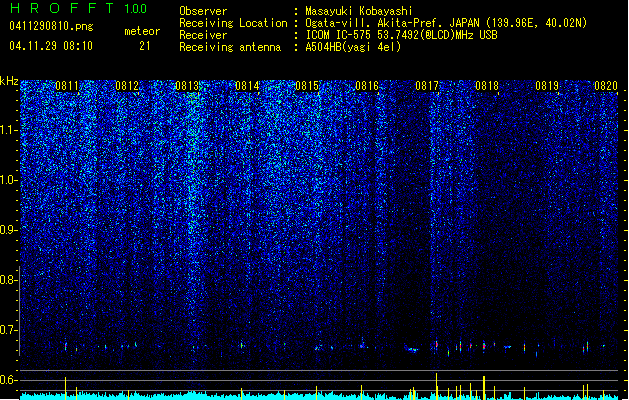Click the 1.0 kHz frequency axis label
The height and width of the screenshot is (400, 629).
point(9,180)
